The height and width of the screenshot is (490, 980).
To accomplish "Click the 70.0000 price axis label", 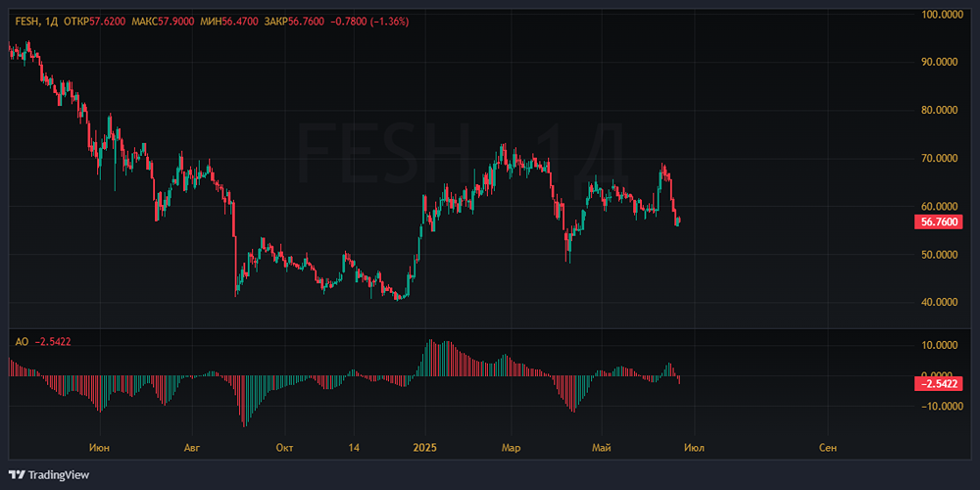I will click(941, 158).
